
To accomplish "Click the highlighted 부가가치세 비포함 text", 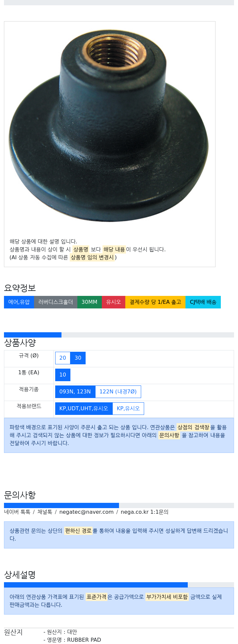I will (167, 597).
